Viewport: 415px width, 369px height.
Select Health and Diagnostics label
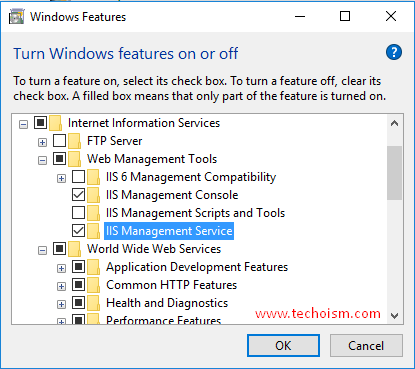pos(167,303)
